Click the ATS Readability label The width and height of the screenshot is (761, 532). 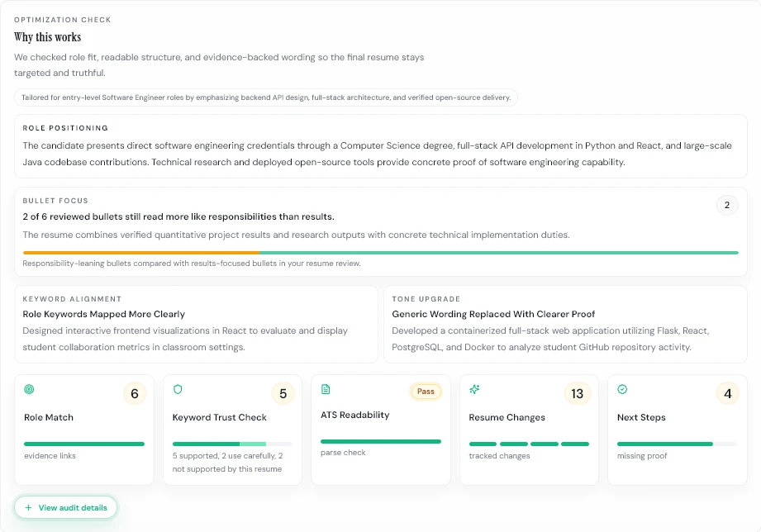[354, 415]
